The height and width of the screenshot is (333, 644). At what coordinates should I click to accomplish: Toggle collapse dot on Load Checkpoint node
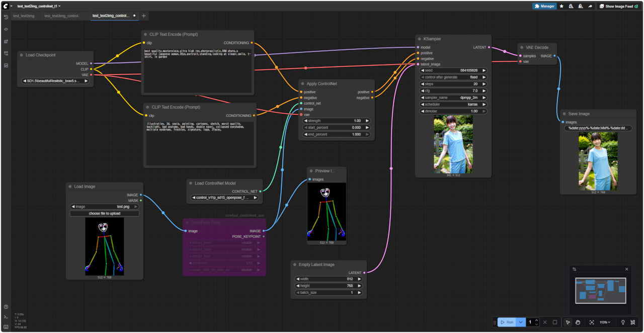22,55
